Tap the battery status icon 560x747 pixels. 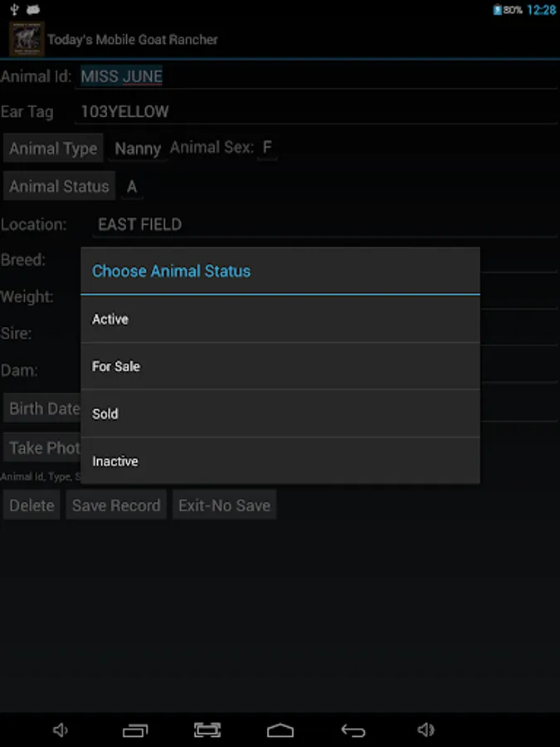[x=497, y=10]
